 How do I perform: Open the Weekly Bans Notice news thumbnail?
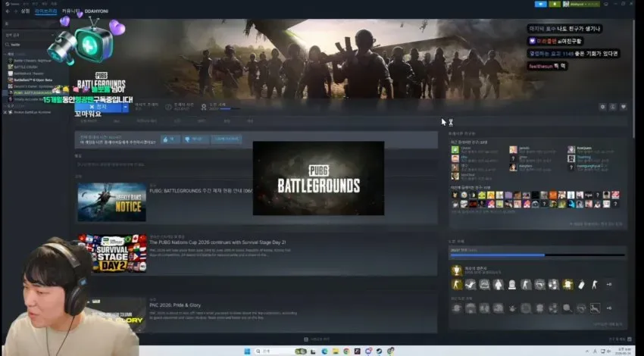pos(111,202)
